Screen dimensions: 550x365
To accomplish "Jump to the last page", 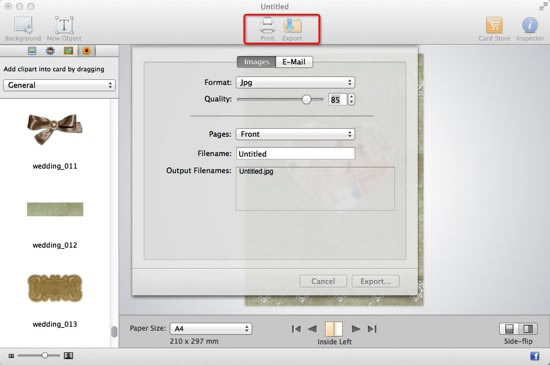I will 372,329.
